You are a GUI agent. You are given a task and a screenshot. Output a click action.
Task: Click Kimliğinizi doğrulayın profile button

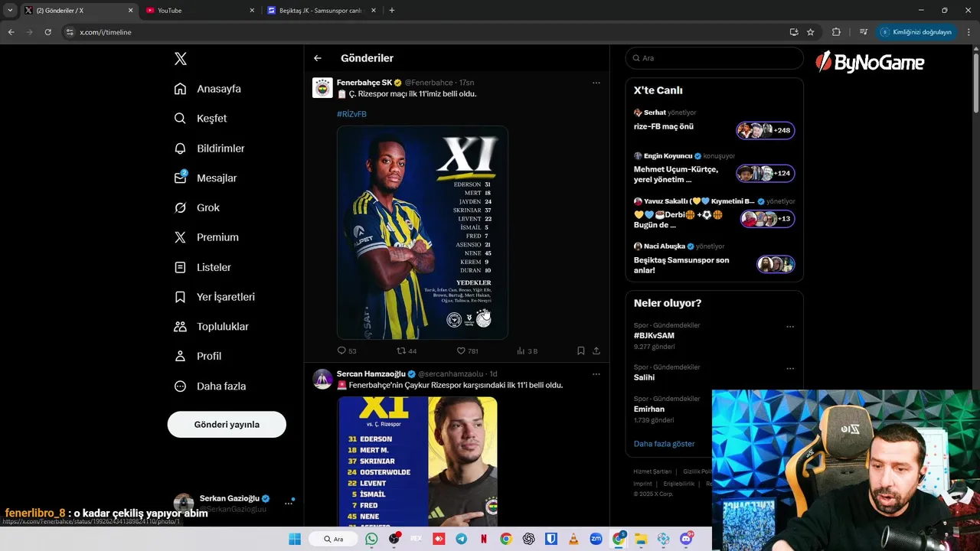916,32
